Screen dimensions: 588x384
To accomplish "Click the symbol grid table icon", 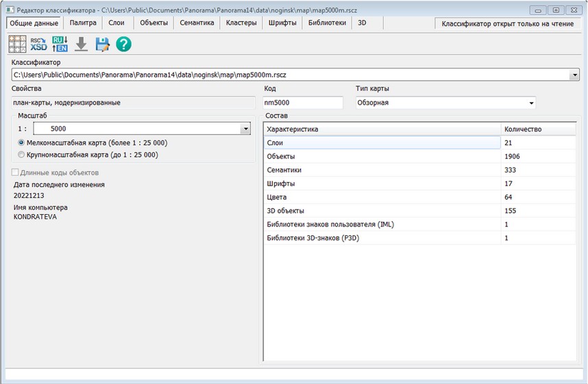I will click(x=17, y=44).
